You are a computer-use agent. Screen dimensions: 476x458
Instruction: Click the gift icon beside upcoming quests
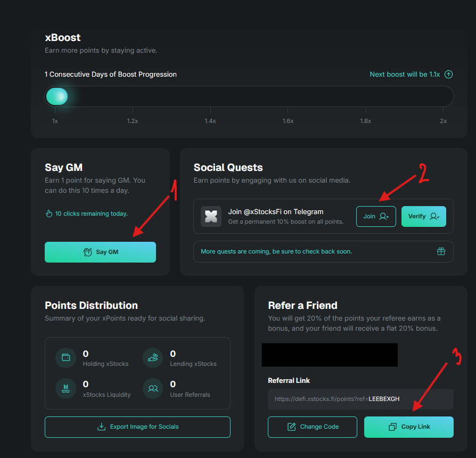441,251
